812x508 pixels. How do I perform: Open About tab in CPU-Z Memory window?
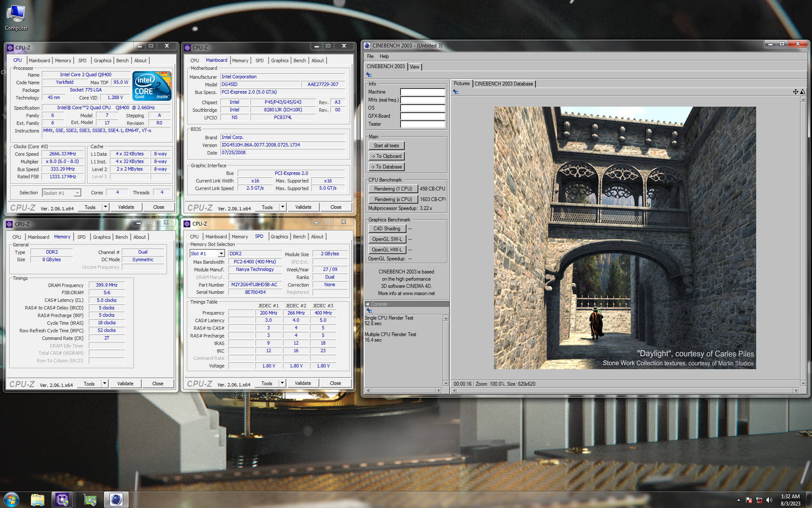click(140, 237)
